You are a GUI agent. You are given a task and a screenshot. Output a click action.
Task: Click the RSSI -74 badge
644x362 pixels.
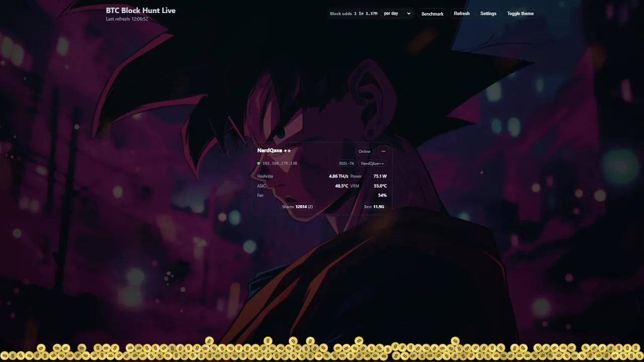tap(346, 163)
